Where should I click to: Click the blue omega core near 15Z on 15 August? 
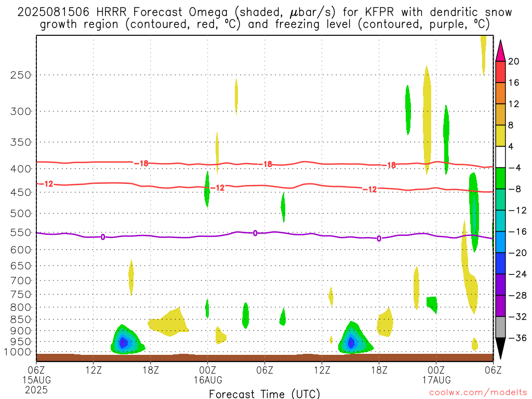[x=124, y=343]
